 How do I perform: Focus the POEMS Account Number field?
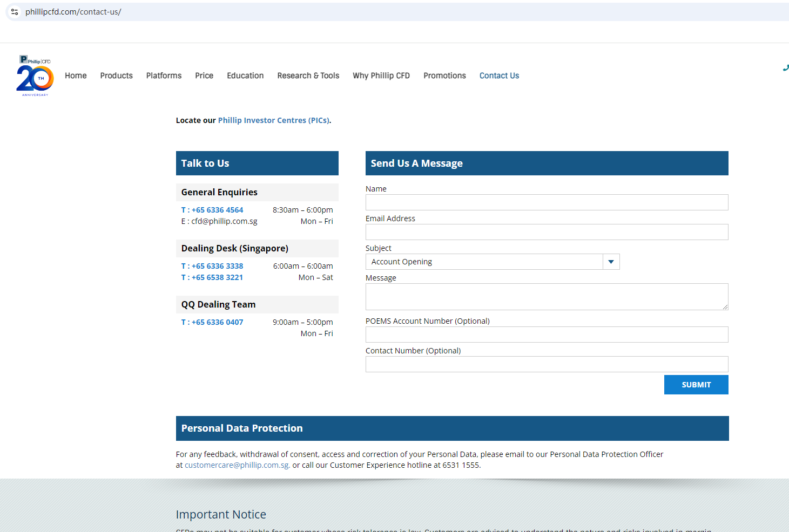pos(547,335)
